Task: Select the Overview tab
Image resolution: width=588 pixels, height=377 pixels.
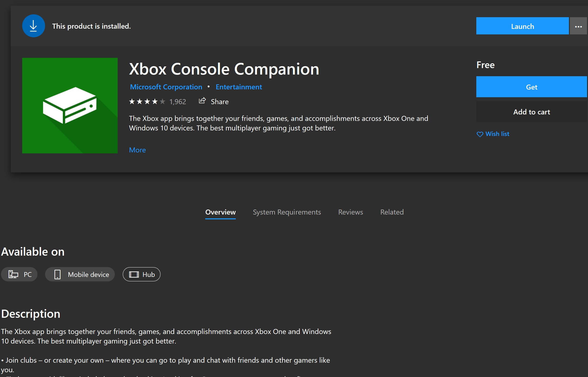Action: [220, 212]
